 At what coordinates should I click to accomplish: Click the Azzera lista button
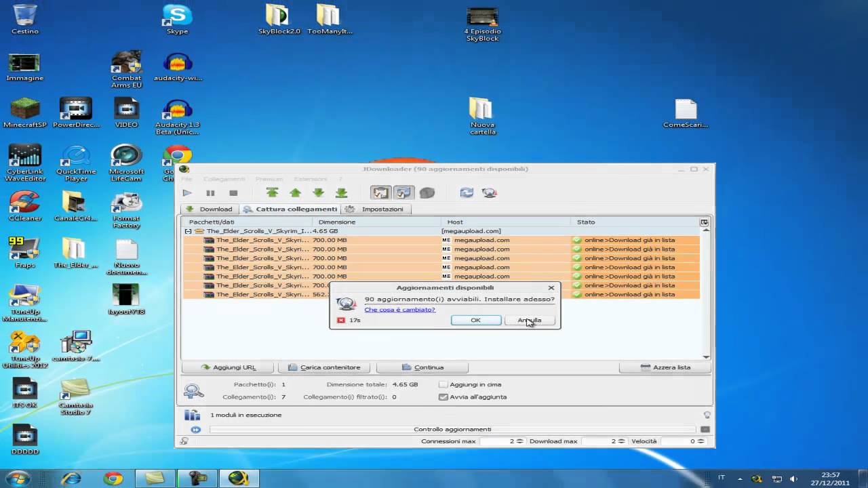point(665,367)
